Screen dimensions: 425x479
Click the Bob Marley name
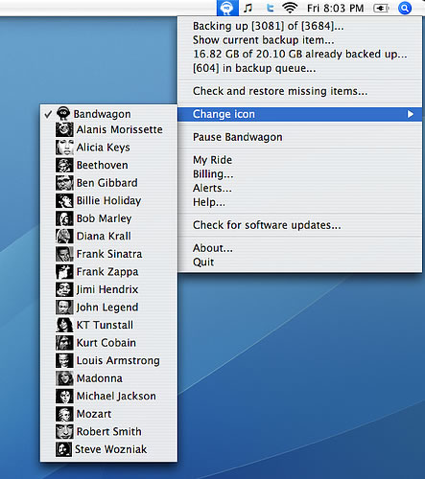click(x=104, y=218)
